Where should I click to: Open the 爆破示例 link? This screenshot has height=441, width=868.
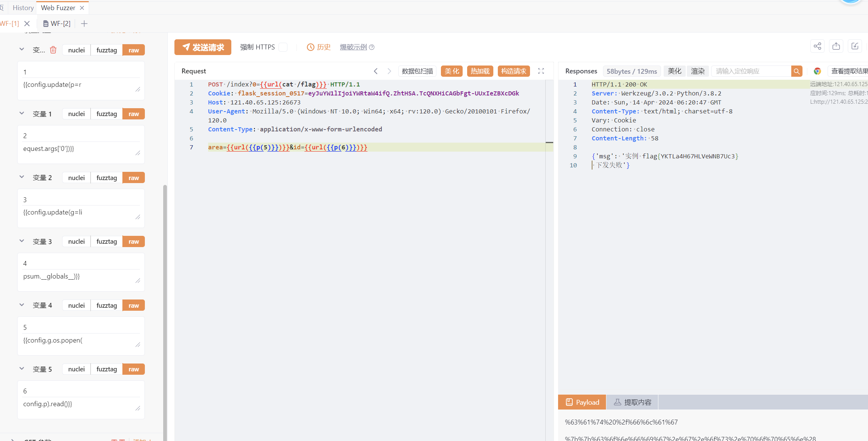[353, 47]
